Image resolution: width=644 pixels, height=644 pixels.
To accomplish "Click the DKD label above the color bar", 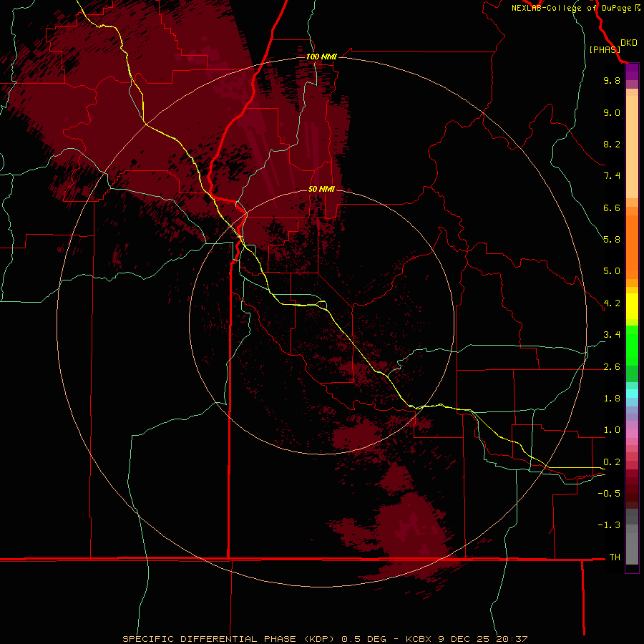I will coord(629,43).
